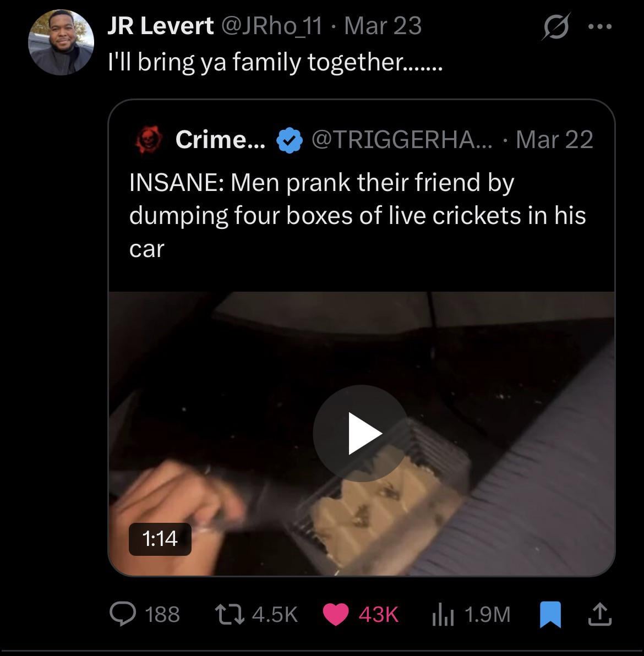644x656 pixels.
Task: Click the Mar 22 quoted tweet date
Action: point(554,140)
